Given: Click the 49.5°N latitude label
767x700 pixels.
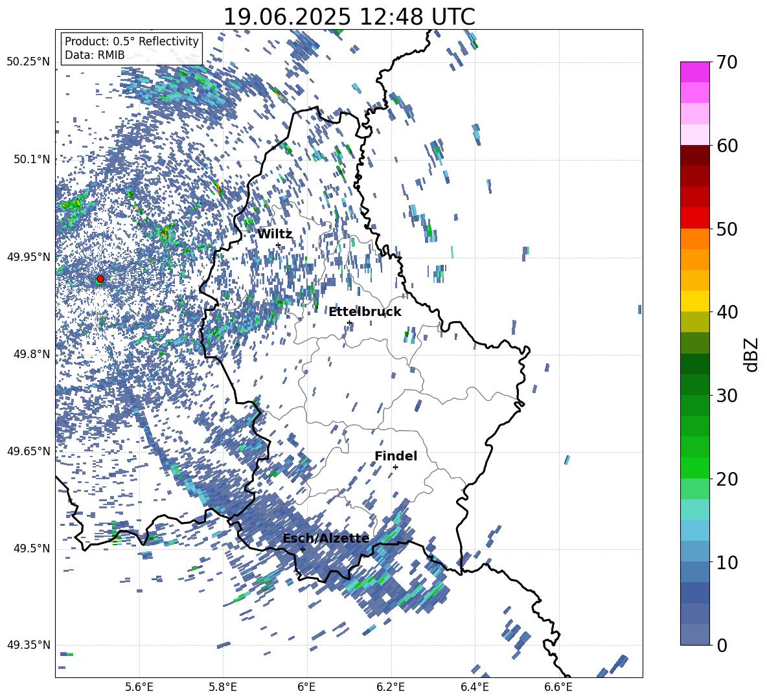Looking at the screenshot, I should 32,548.
